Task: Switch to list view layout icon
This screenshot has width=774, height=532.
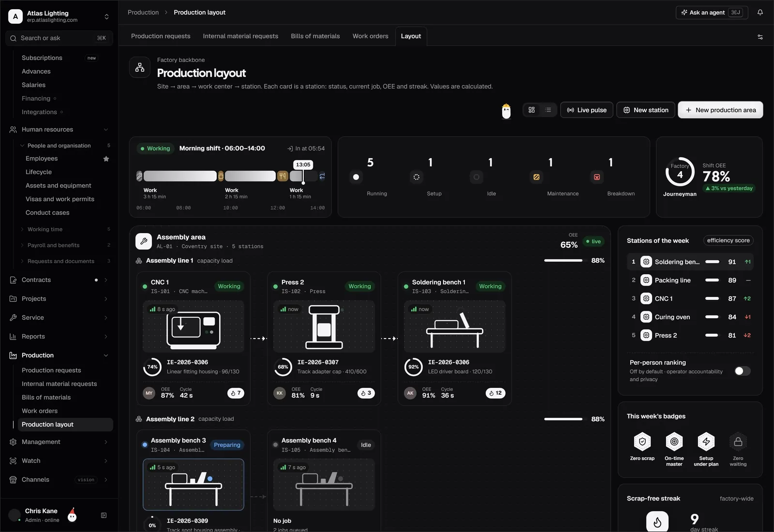Action: click(548, 110)
